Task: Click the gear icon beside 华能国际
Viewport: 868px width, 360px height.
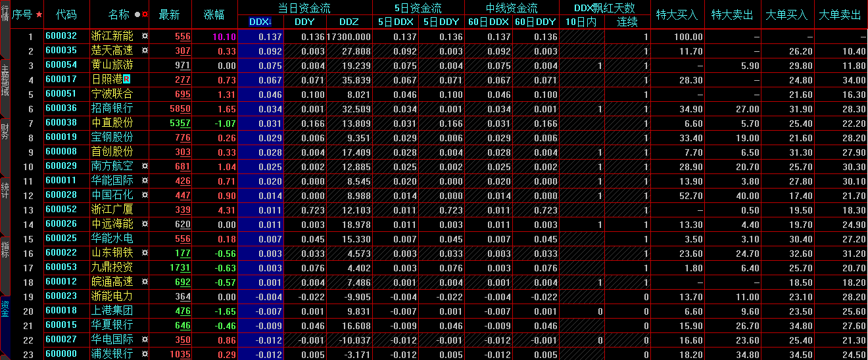Action: click(x=145, y=181)
